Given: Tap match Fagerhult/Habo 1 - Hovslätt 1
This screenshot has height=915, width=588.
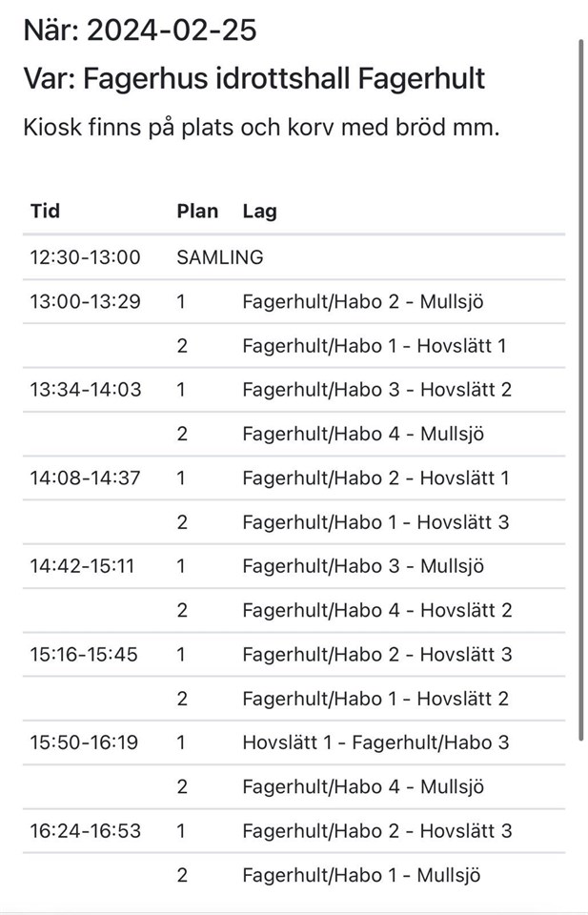Looking at the screenshot, I should coord(374,345).
